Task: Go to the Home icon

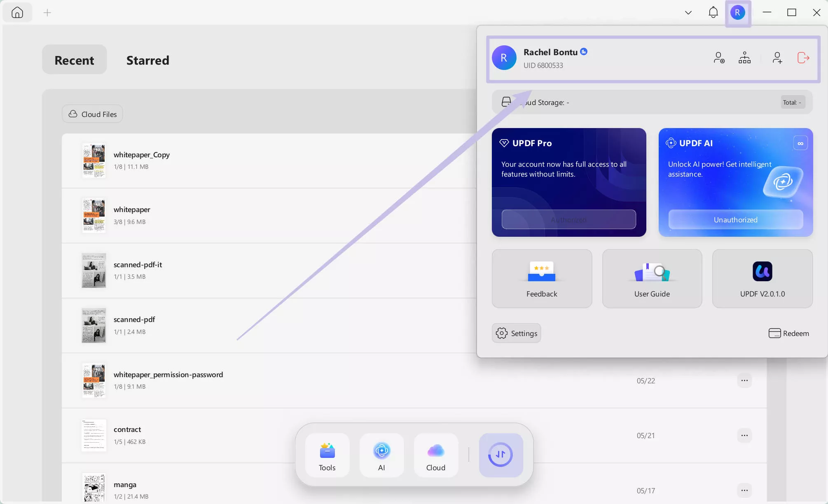Action: 17,13
